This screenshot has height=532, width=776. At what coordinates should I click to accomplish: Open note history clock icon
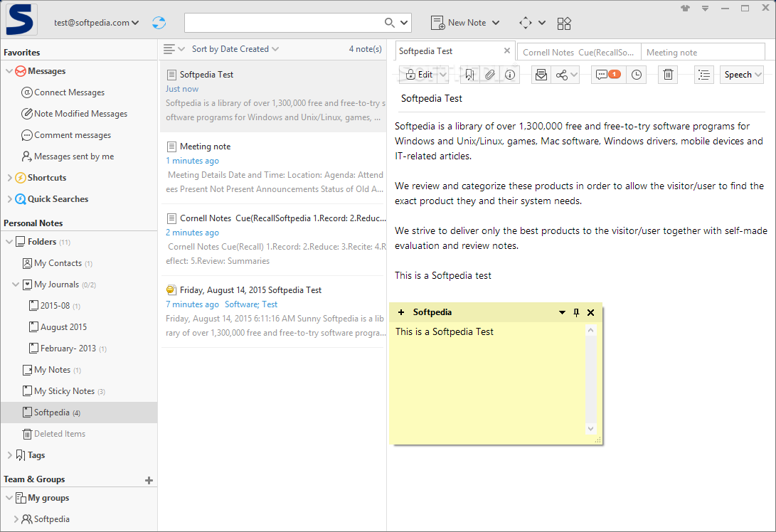click(637, 75)
